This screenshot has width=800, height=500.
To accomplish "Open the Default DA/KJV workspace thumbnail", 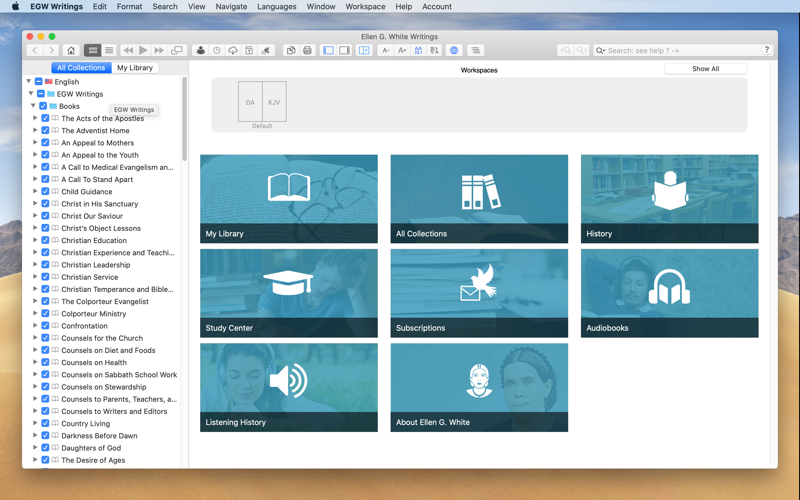I will 262,102.
